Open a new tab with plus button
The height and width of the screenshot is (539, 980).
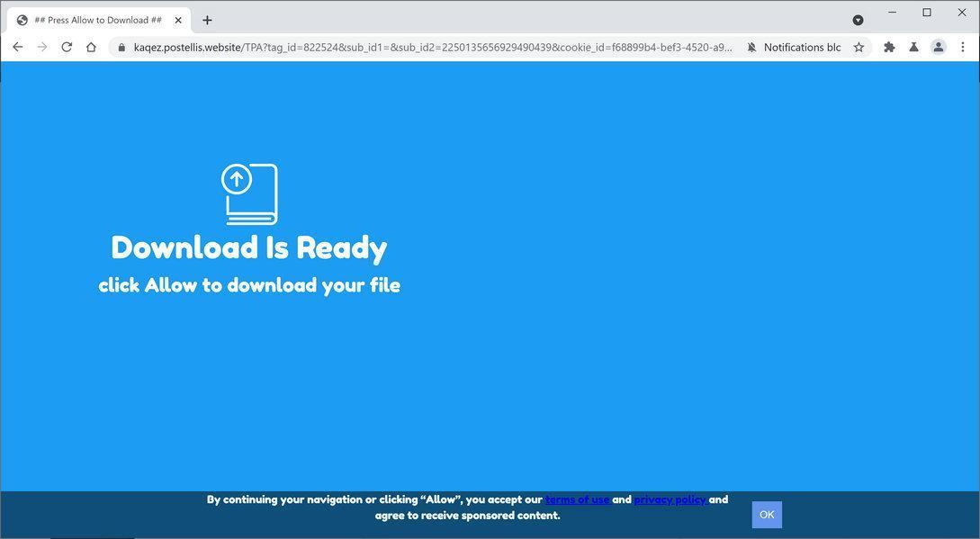pyautogui.click(x=207, y=20)
